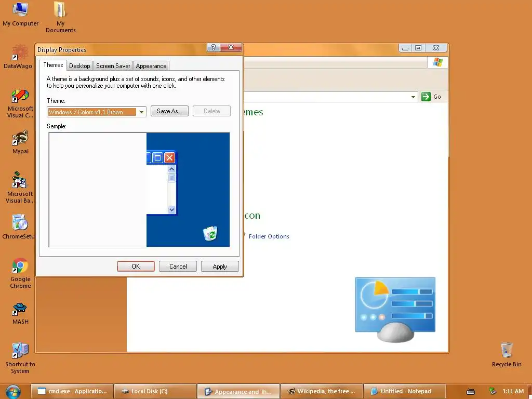Click Cancel in Display Properties

pos(178,267)
